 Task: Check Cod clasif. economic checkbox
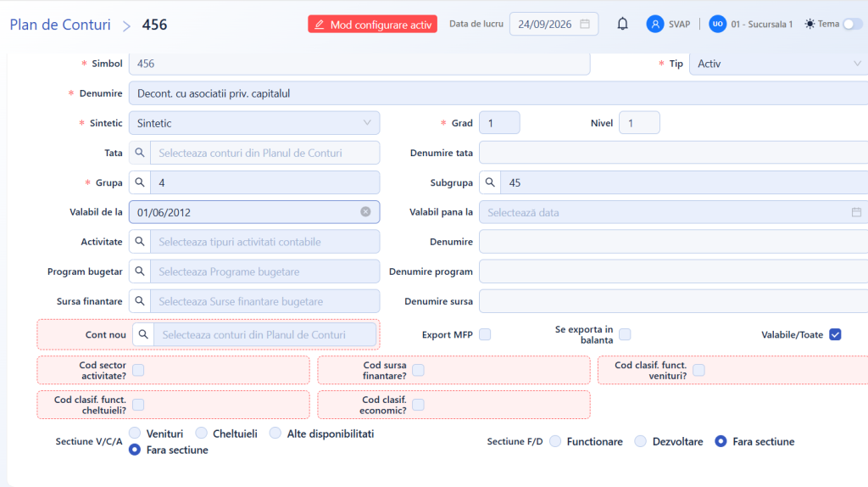pos(419,405)
